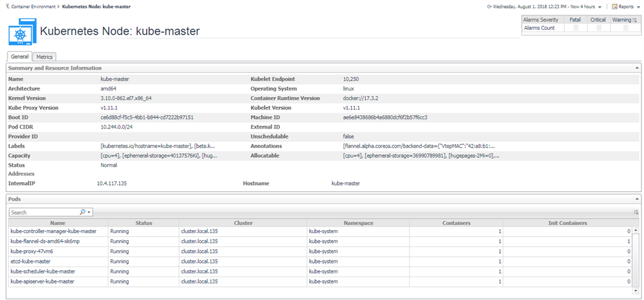The image size is (644, 300).
Task: Click Unschedulable value false
Action: tap(348, 136)
